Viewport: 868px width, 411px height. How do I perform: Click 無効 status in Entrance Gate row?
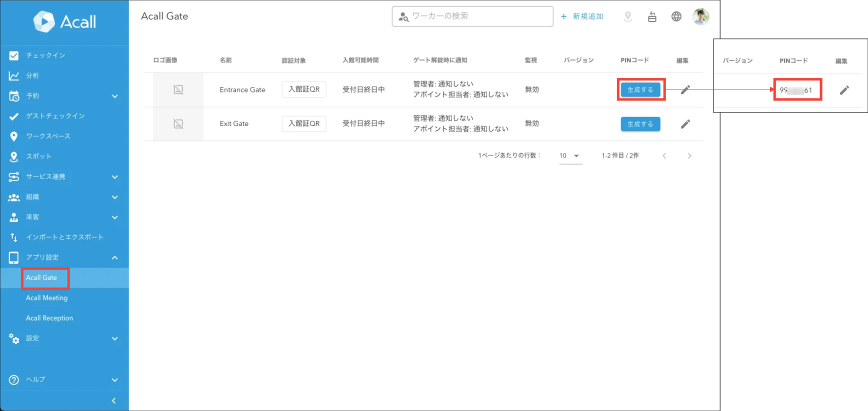[x=532, y=89]
